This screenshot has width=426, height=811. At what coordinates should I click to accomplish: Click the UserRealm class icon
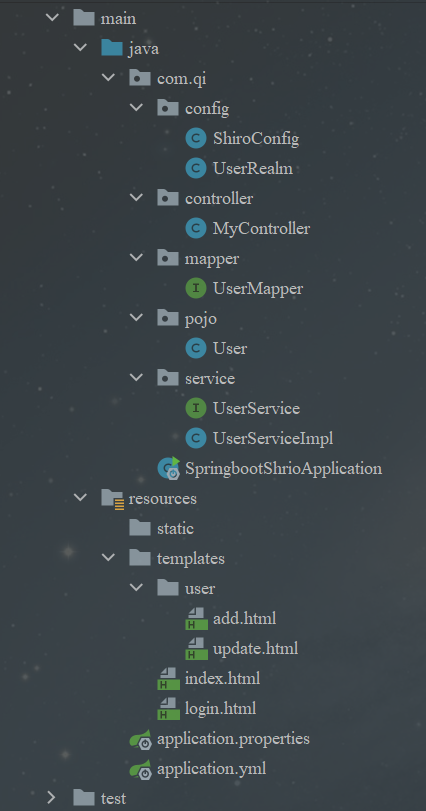tap(195, 168)
